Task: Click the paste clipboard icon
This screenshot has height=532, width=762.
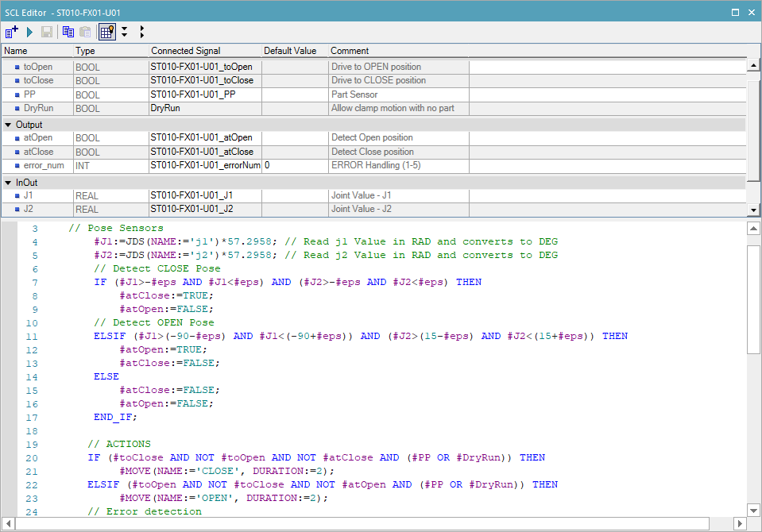Action: [x=85, y=32]
